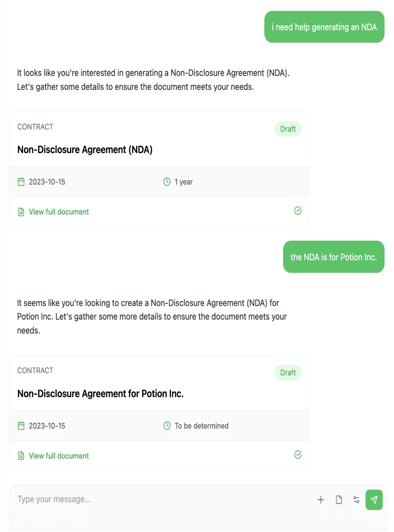Click the plus icon in message bar
Image resolution: width=394 pixels, height=532 pixels.
coord(320,499)
